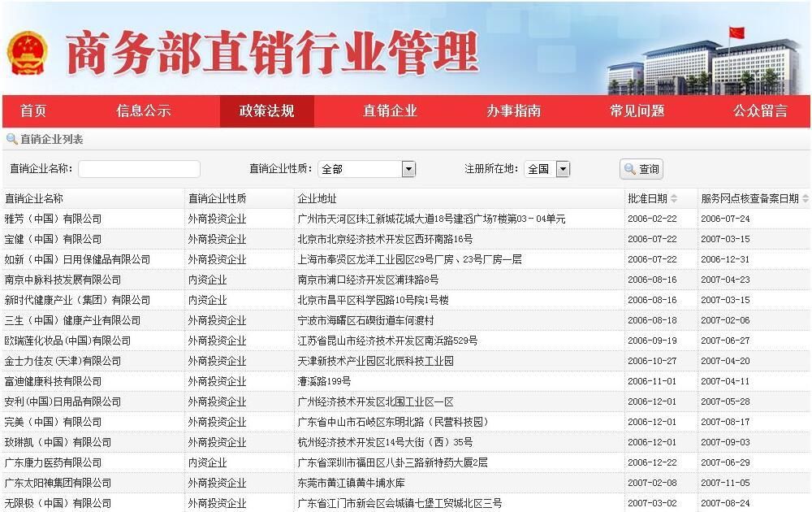This screenshot has width=812, height=512.
Task: Open 常见问题 page
Action: pos(637,111)
